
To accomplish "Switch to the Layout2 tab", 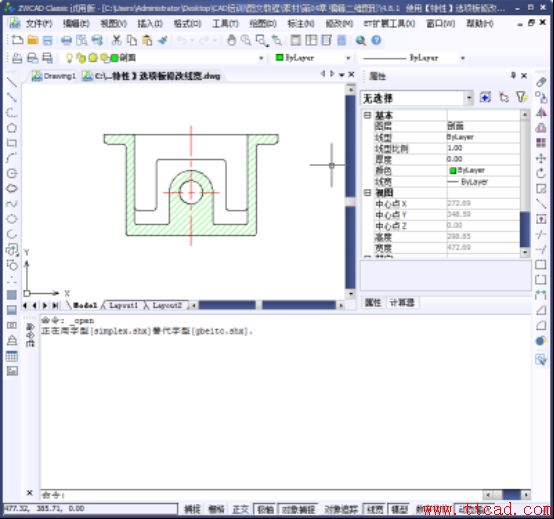I will coord(166,305).
